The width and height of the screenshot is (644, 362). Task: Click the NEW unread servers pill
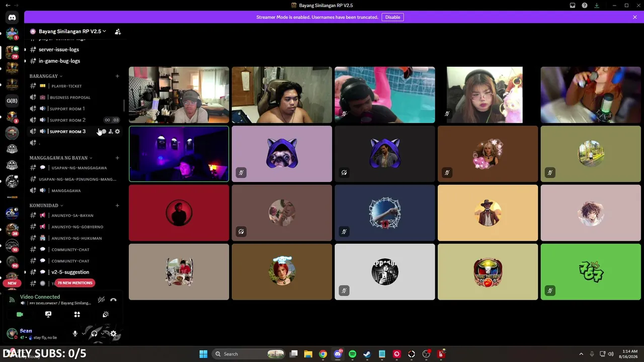tap(12, 283)
